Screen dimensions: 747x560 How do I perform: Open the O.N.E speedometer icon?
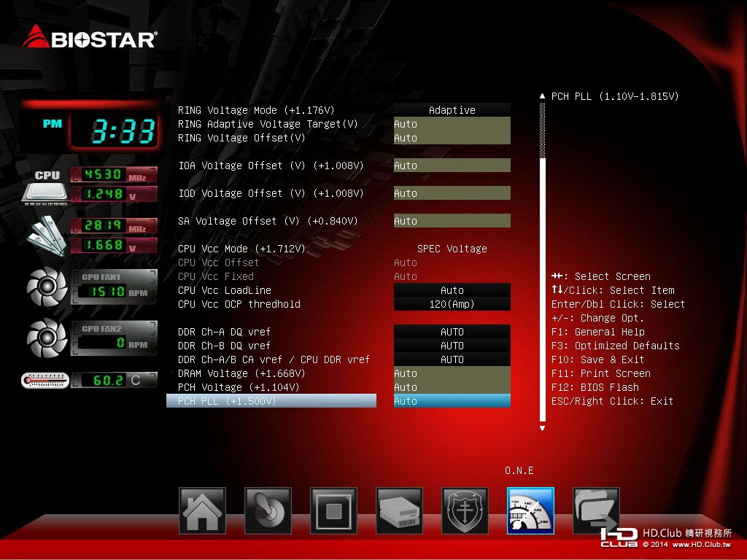coord(531,510)
